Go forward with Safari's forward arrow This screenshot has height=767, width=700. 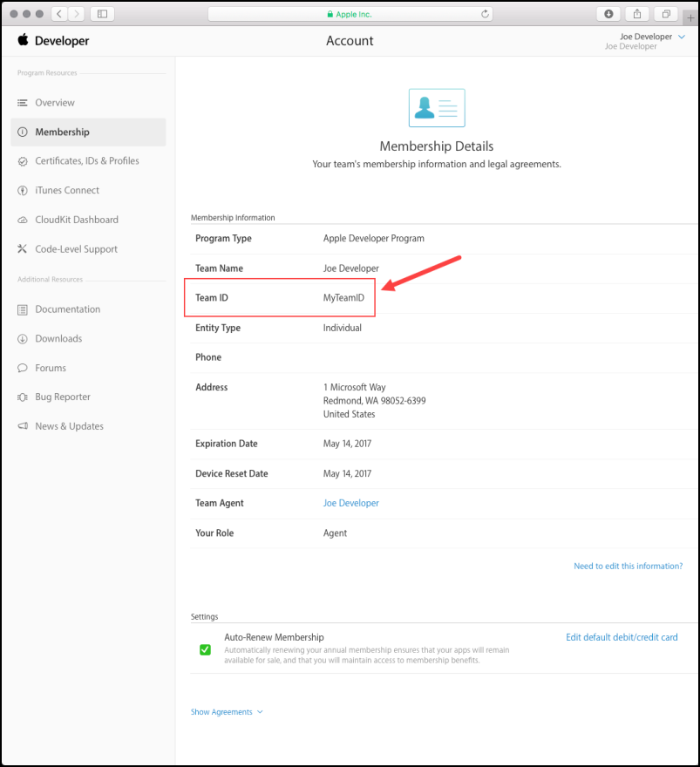77,14
